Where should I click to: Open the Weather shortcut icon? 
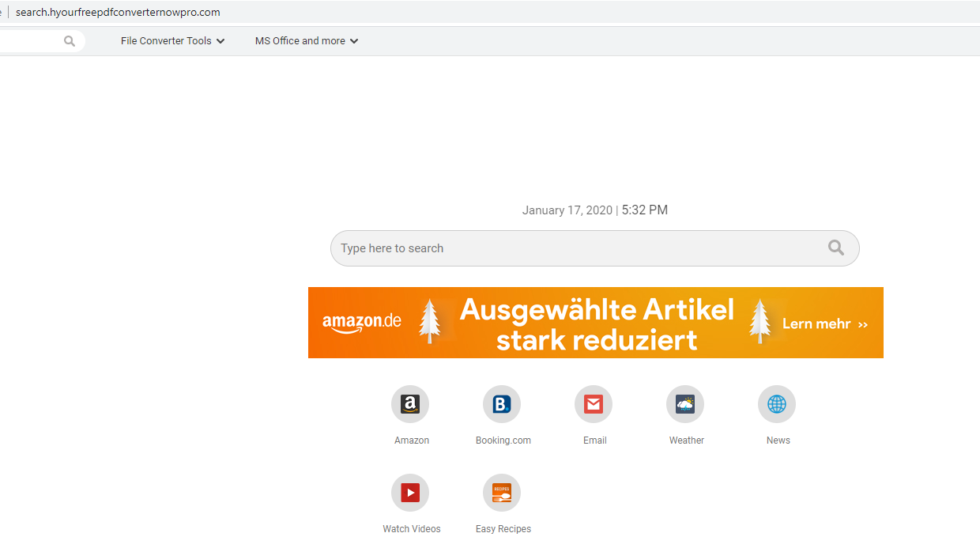[x=685, y=405]
